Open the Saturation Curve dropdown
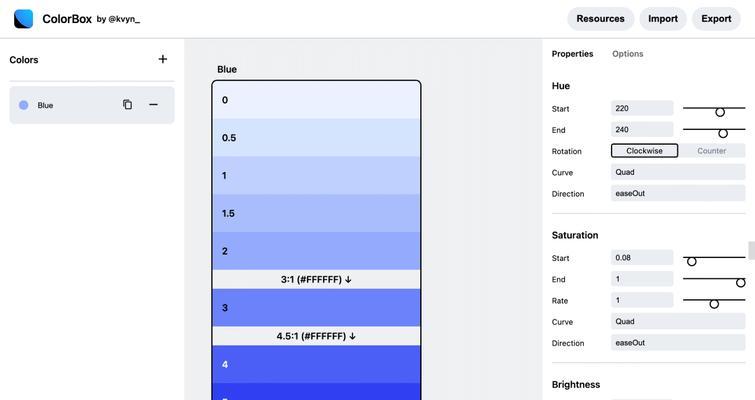Image resolution: width=755 pixels, height=400 pixels. [678, 321]
